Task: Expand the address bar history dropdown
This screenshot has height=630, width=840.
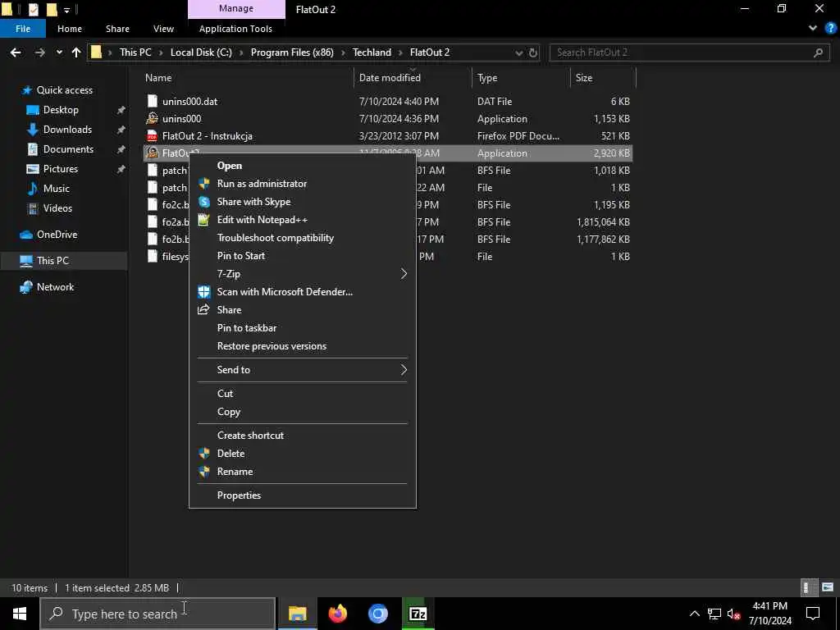Action: 518,52
